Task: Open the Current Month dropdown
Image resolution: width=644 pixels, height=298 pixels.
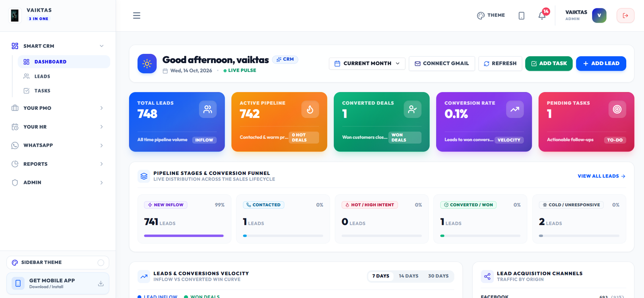Action: tap(367, 64)
